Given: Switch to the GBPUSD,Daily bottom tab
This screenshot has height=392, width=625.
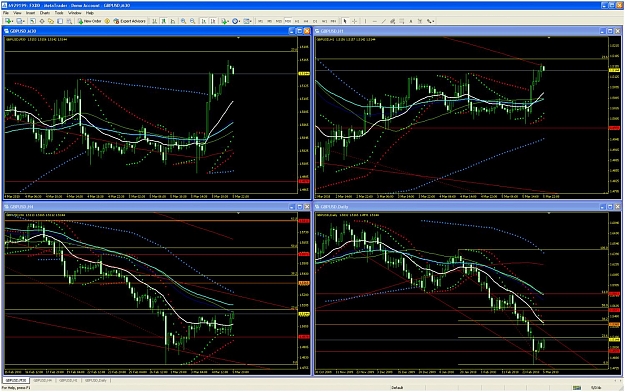Looking at the screenshot, I should point(96,381).
